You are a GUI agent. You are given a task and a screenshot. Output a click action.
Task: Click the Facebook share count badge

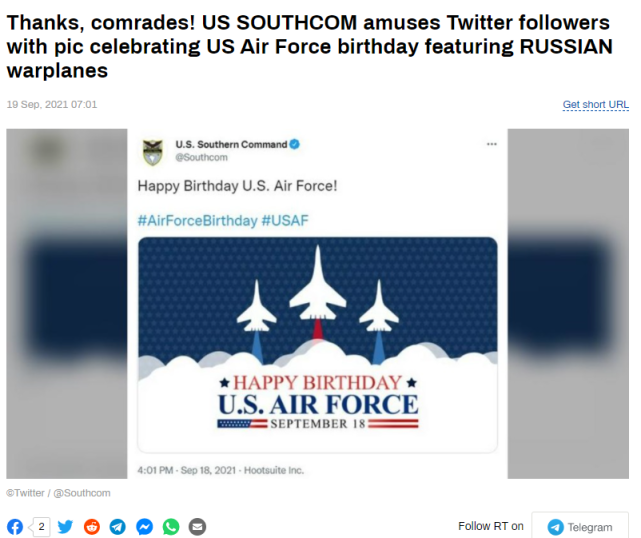40,527
